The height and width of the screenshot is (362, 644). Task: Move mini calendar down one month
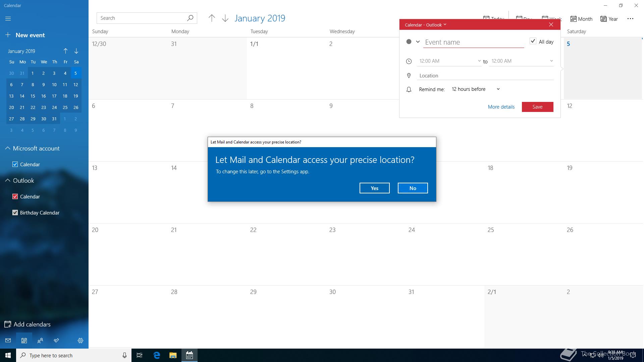tap(76, 51)
